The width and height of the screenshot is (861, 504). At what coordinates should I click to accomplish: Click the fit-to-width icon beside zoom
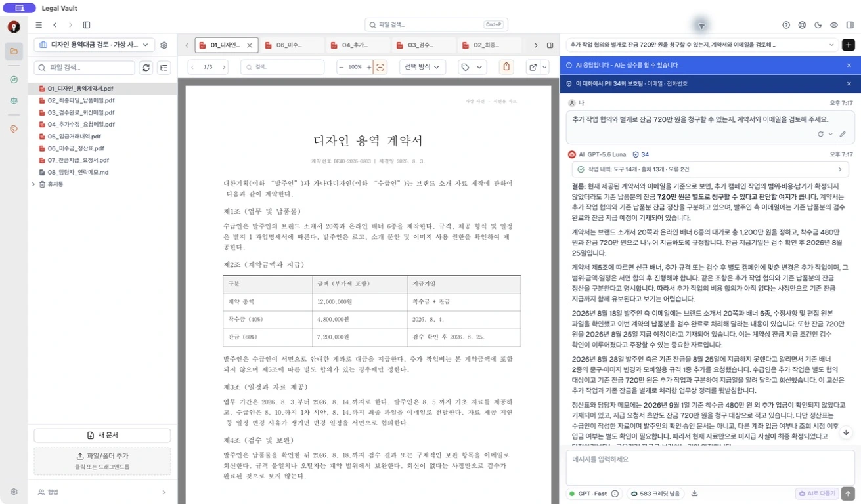[380, 67]
